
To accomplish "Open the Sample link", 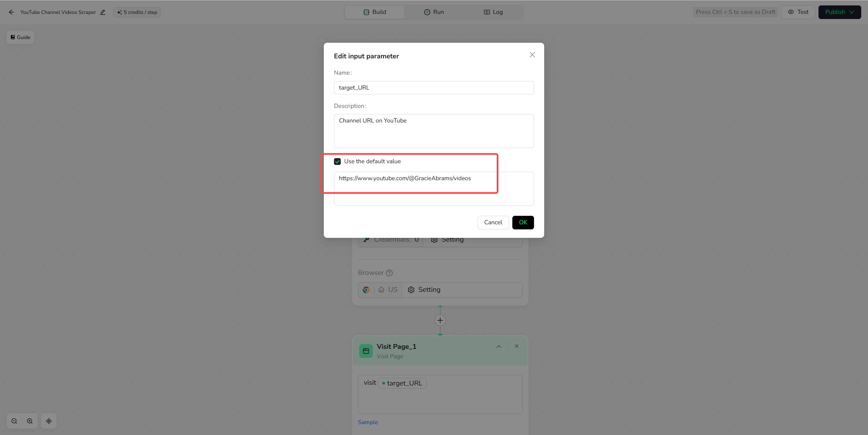I will point(368,422).
